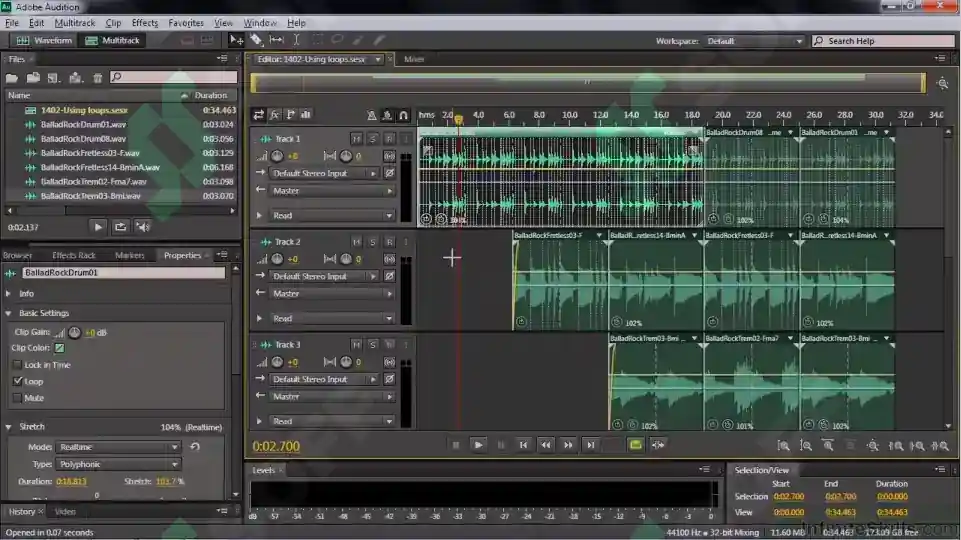
Task: Click the zoom icon beside overview navigator
Action: click(943, 83)
